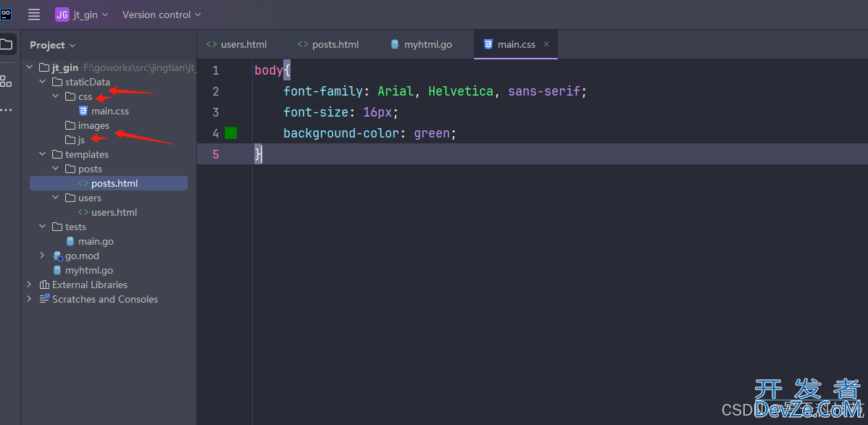Collapse the staticData folder
This screenshot has height=425, width=868.
click(43, 82)
